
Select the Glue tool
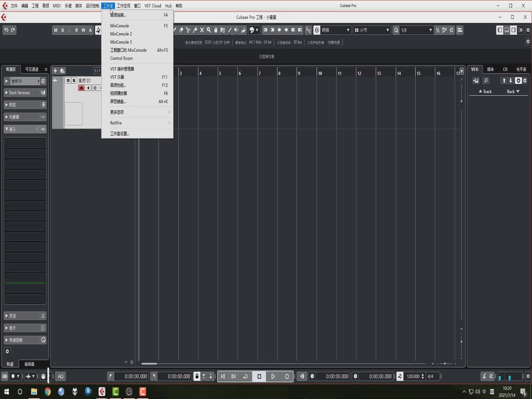pyautogui.click(x=195, y=30)
